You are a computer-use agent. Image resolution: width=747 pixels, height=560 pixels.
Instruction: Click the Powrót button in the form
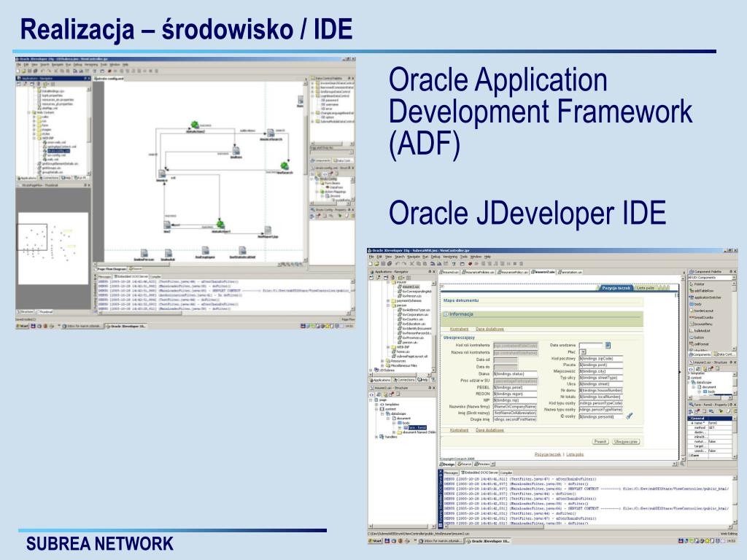coord(600,441)
